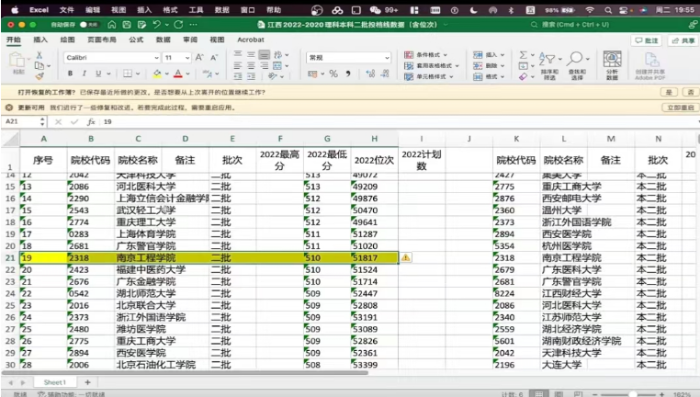Click the share button at top right

(683, 41)
